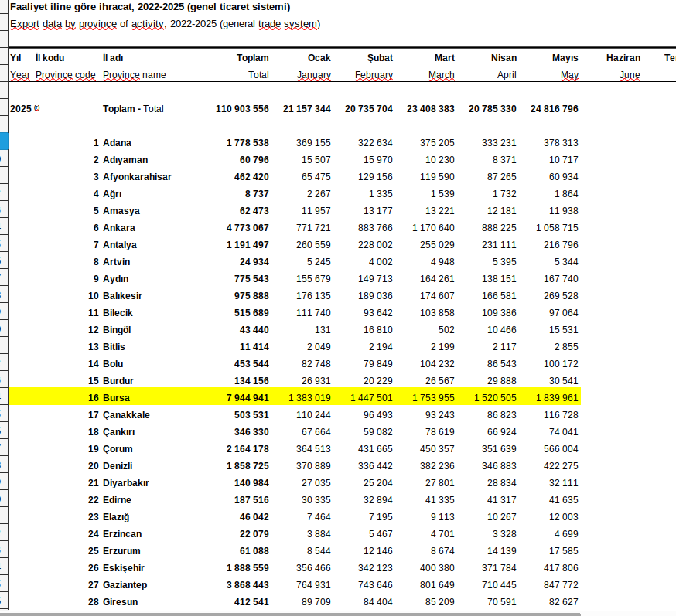This screenshot has height=616, width=676.
Task: Click the 'Haziran' column header
Action: (x=623, y=58)
